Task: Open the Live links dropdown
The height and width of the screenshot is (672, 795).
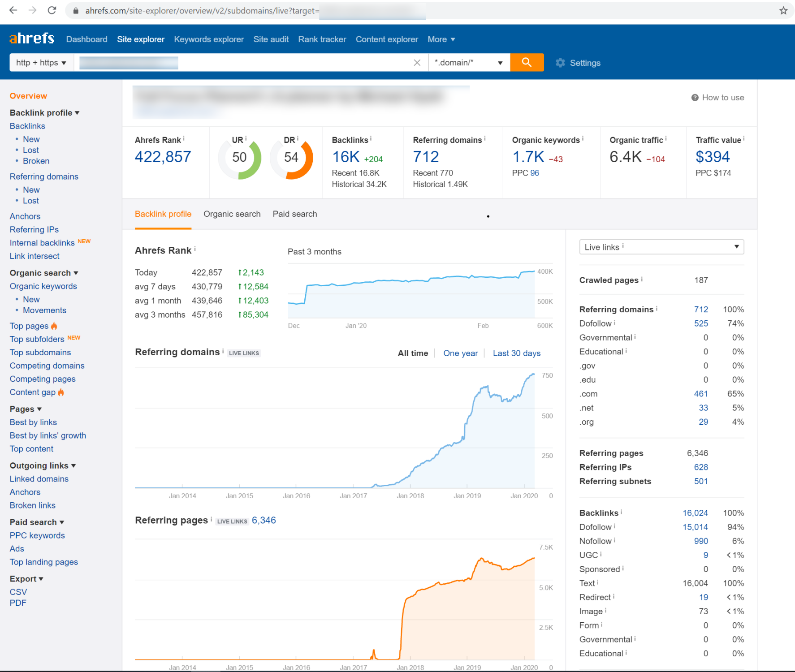Action: click(x=661, y=247)
